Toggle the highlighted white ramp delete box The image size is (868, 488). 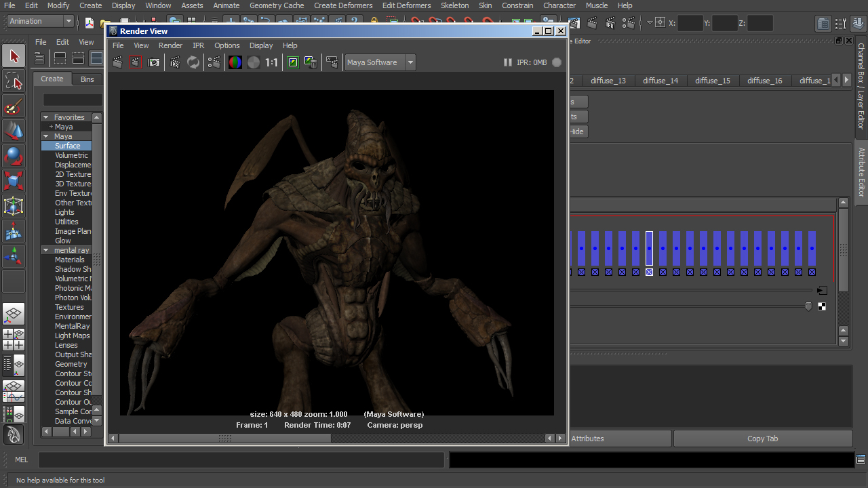click(x=649, y=272)
